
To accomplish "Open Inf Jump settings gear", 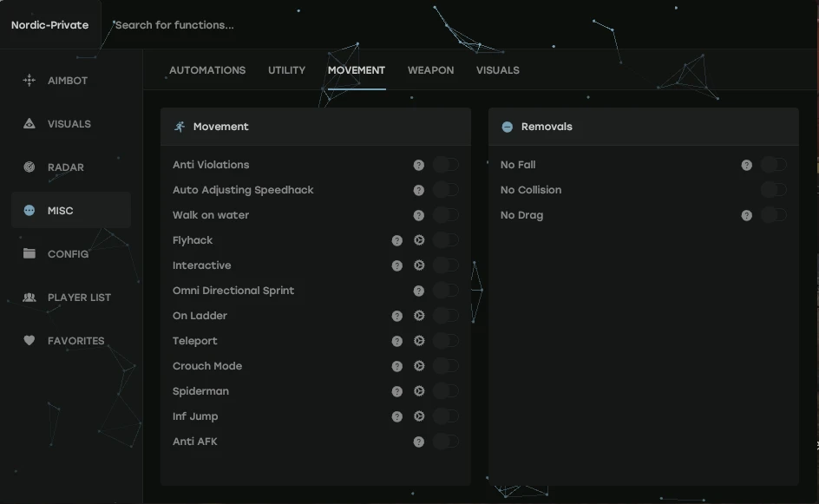I will click(x=419, y=416).
